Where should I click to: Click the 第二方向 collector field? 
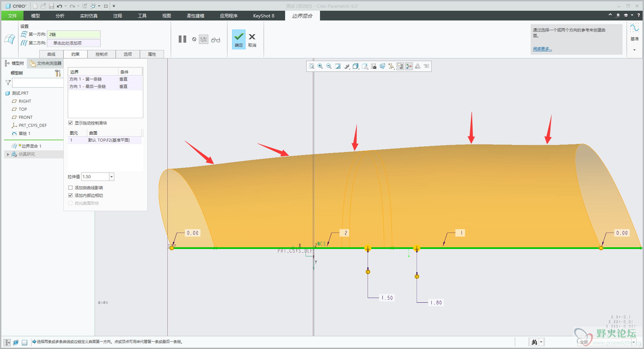(x=74, y=43)
